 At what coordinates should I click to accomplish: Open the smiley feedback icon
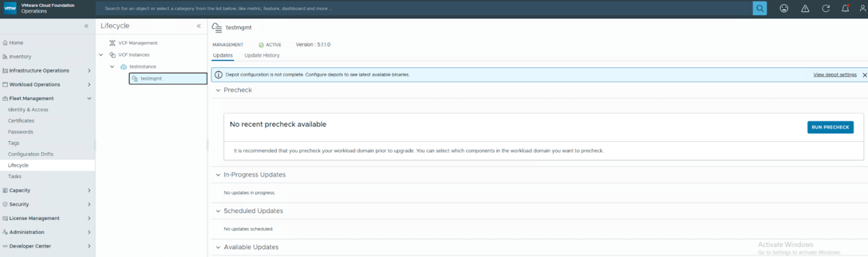pyautogui.click(x=784, y=8)
